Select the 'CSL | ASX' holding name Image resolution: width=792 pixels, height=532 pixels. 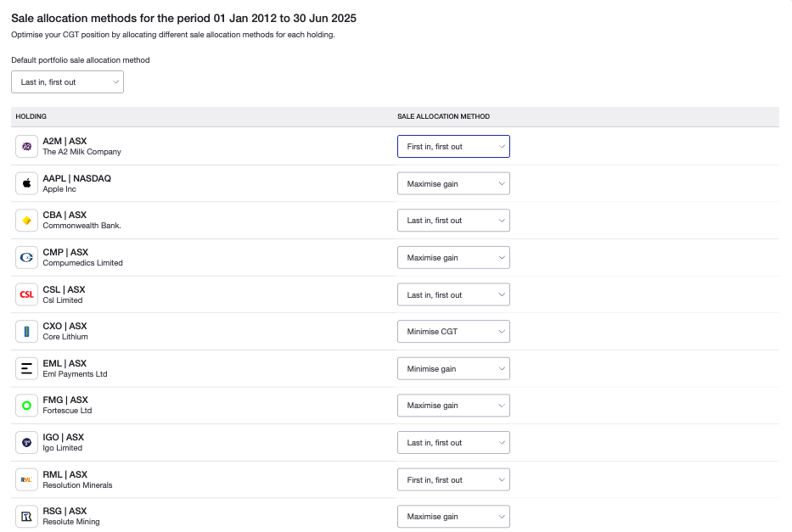point(65,289)
